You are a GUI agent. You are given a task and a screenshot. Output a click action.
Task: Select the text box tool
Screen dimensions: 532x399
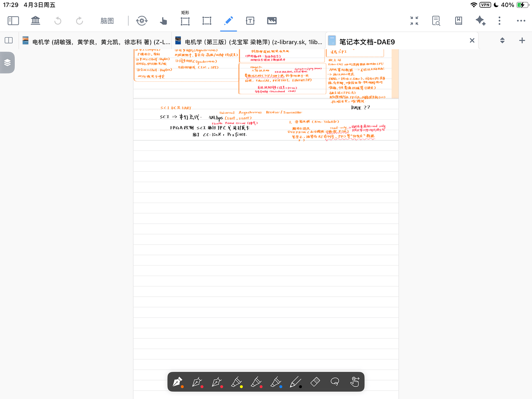(250, 21)
